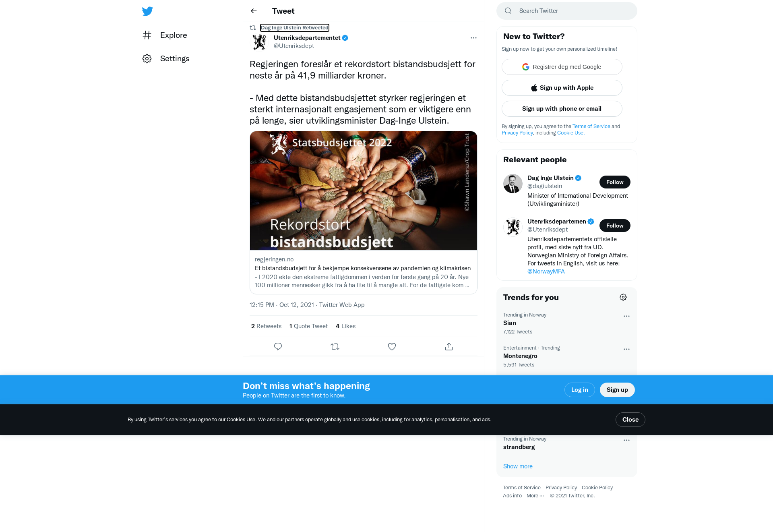Image resolution: width=773 pixels, height=532 pixels.
Task: Click the Twitter bird logo
Action: click(x=147, y=11)
